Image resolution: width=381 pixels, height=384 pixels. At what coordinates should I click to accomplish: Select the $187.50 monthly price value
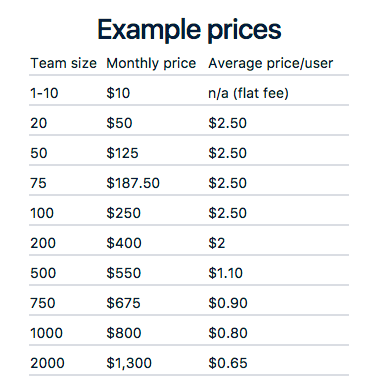133,183
